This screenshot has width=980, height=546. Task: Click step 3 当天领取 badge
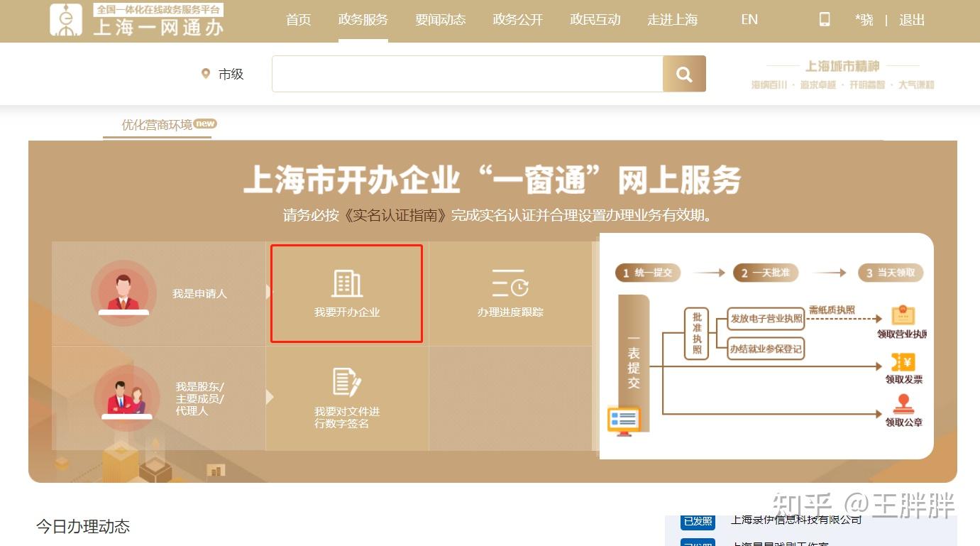click(x=891, y=273)
